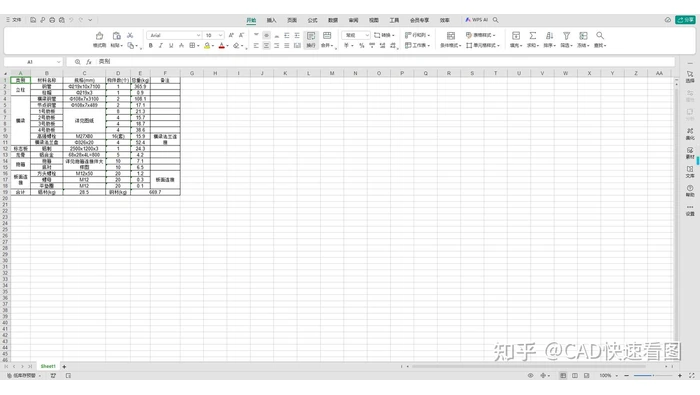The width and height of the screenshot is (700, 395).
Task: Switch to the Page tab
Action: [x=292, y=20]
